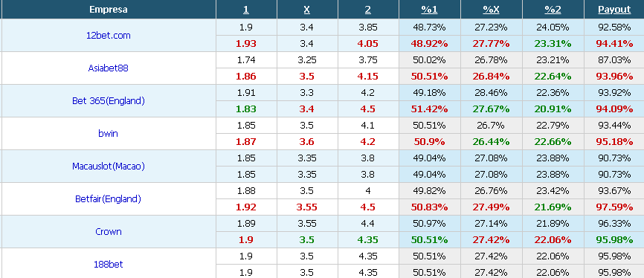Screen dimensions: 644x278
Task: Open the Asiabet88 bookmaker link
Action: click(x=108, y=68)
